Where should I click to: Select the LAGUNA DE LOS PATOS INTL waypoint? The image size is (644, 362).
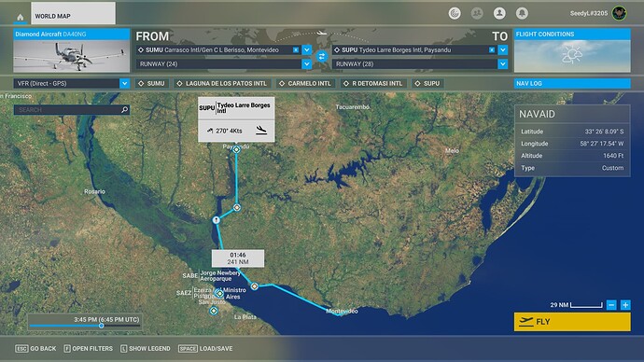coord(222,83)
